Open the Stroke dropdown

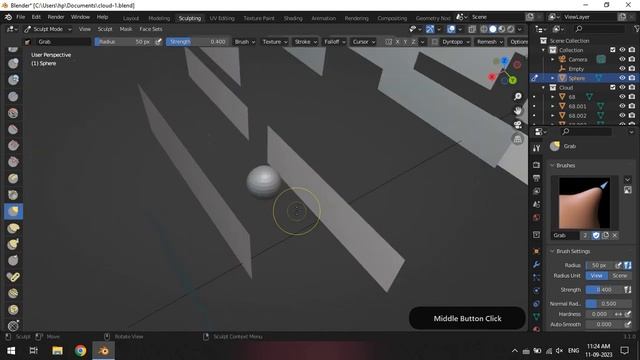305,42
